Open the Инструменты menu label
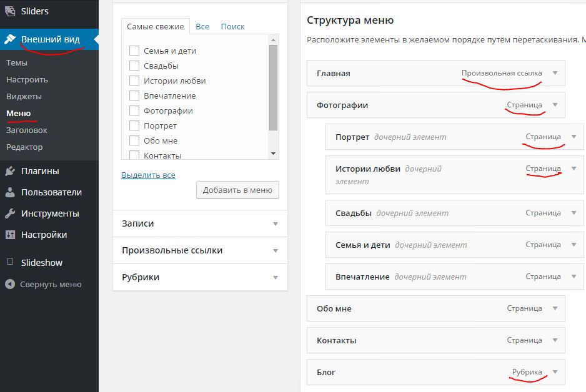This screenshot has width=586, height=392. pyautogui.click(x=50, y=213)
